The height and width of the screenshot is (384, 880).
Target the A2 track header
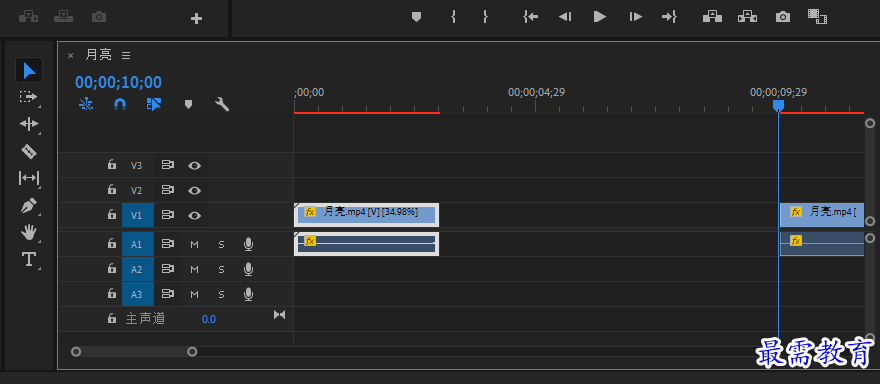(x=138, y=269)
